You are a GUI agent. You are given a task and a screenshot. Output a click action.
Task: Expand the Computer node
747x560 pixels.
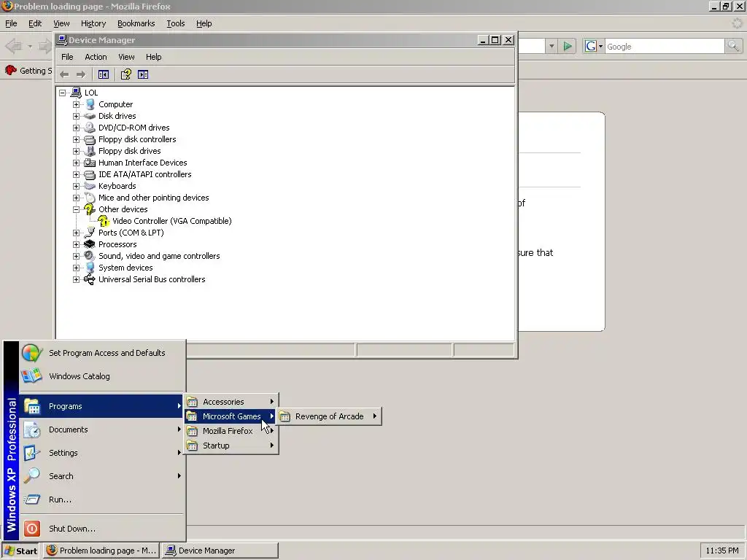pos(76,104)
